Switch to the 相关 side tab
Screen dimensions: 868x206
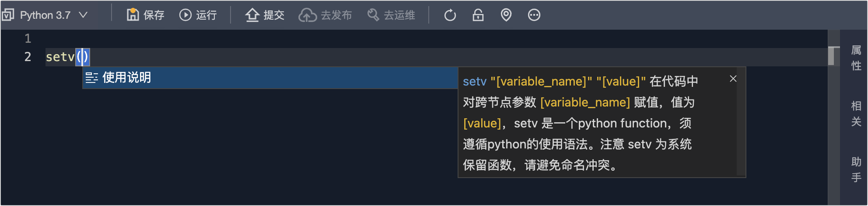click(856, 113)
